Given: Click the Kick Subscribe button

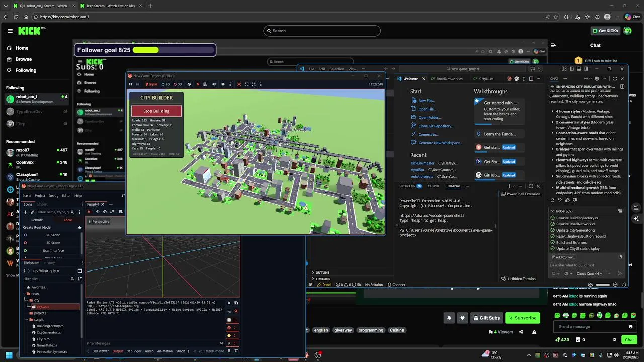Looking at the screenshot, I should [x=522, y=318].
